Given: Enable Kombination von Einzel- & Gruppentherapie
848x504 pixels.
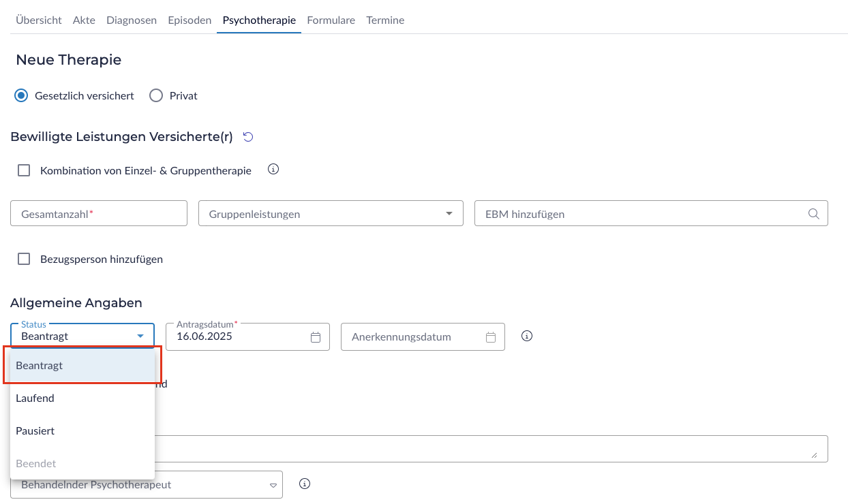Looking at the screenshot, I should click(x=24, y=171).
